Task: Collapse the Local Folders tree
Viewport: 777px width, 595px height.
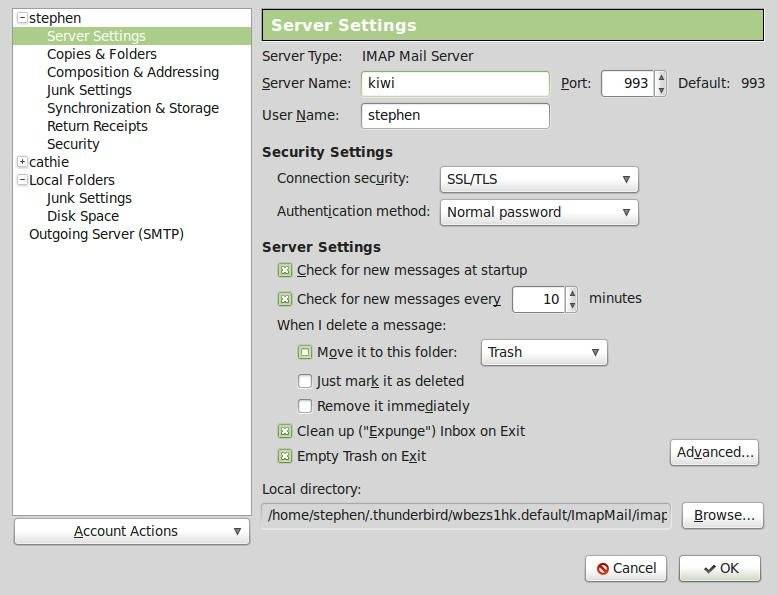Action: click(x=22, y=180)
